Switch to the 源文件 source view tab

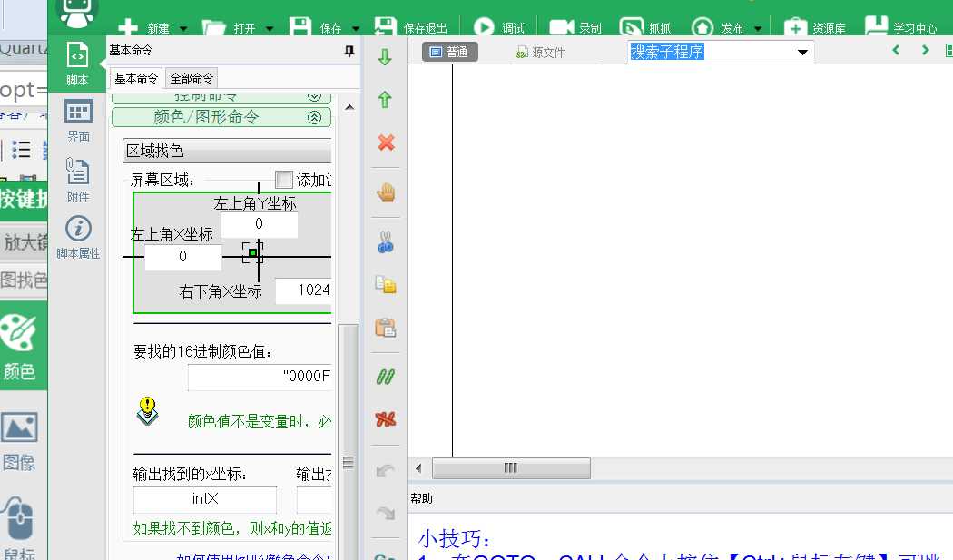click(x=540, y=53)
